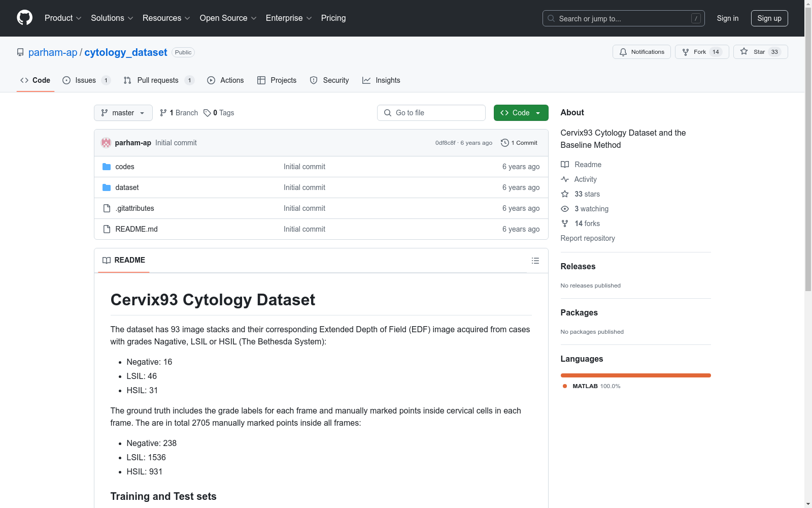View the 0 Tags link
The width and height of the screenshot is (812, 508).
219,113
